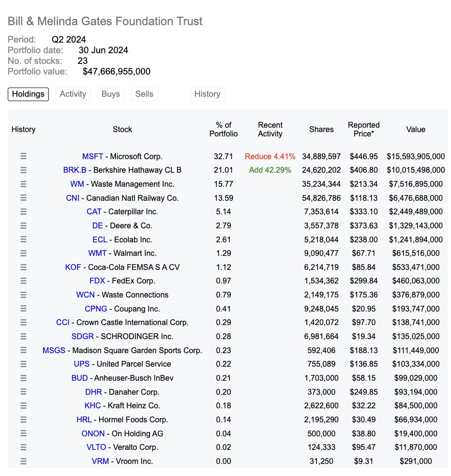451x476 pixels.
Task: Open the history icon for Veralto Corp.
Action: click(23, 447)
